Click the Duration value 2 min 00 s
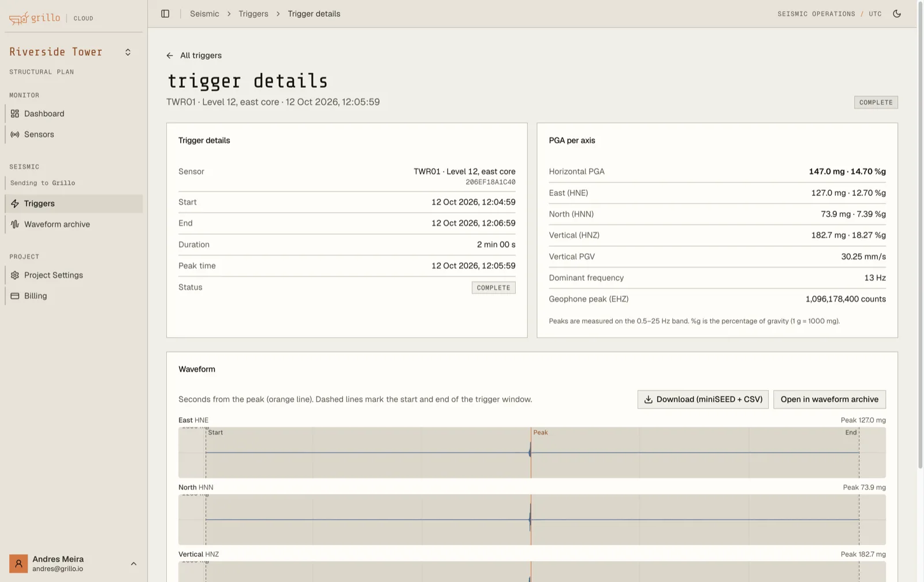Image resolution: width=924 pixels, height=582 pixels. click(496, 244)
